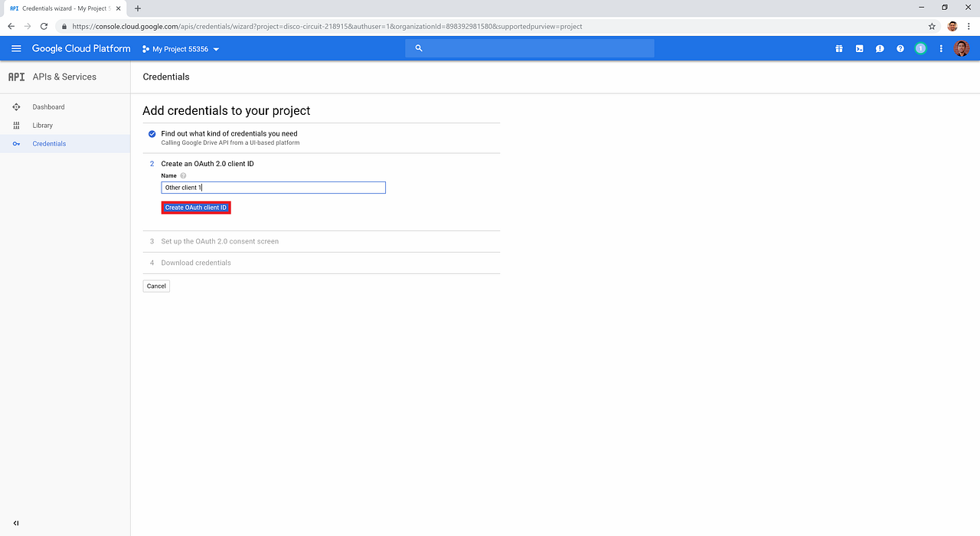Viewport: 980px width, 536px height.
Task: Click the Credentials key icon
Action: [x=16, y=143]
